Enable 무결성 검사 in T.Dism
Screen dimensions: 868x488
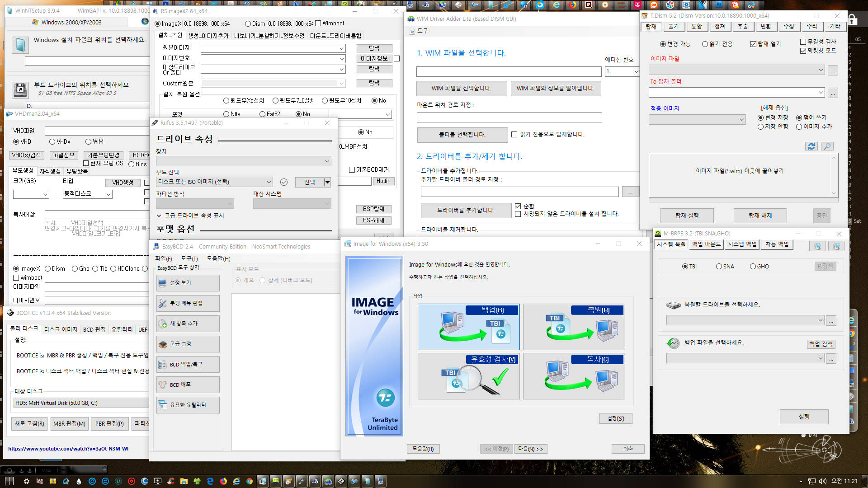click(x=803, y=42)
